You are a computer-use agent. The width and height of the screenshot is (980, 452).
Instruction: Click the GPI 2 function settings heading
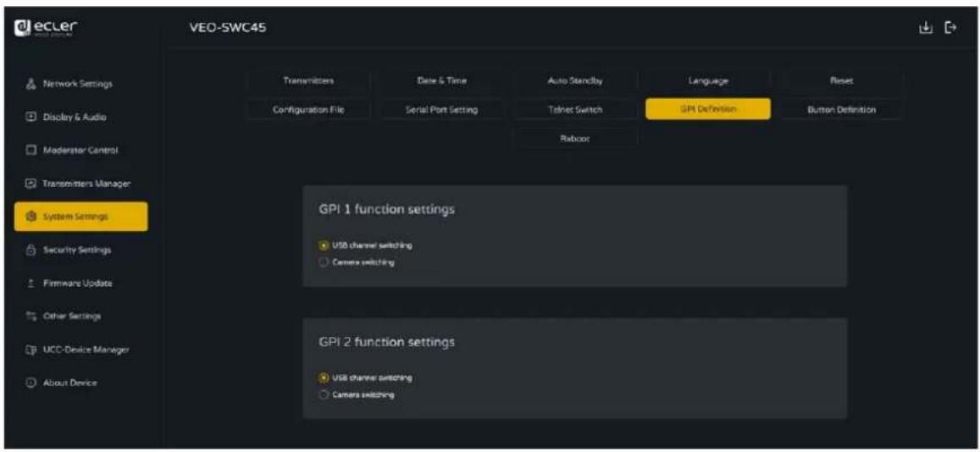(x=387, y=343)
